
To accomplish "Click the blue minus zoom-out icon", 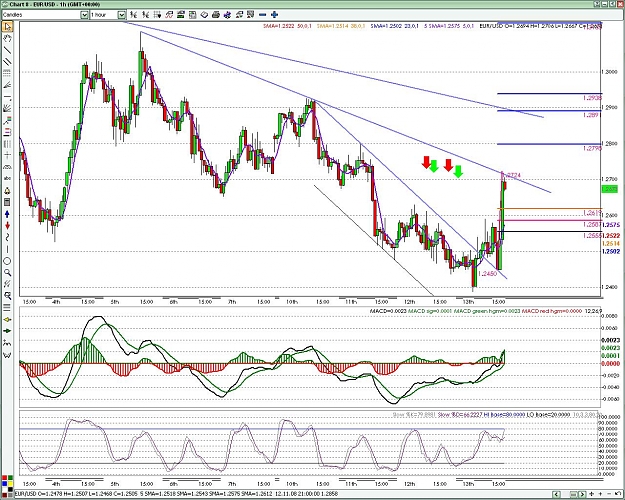I will (x=263, y=15).
